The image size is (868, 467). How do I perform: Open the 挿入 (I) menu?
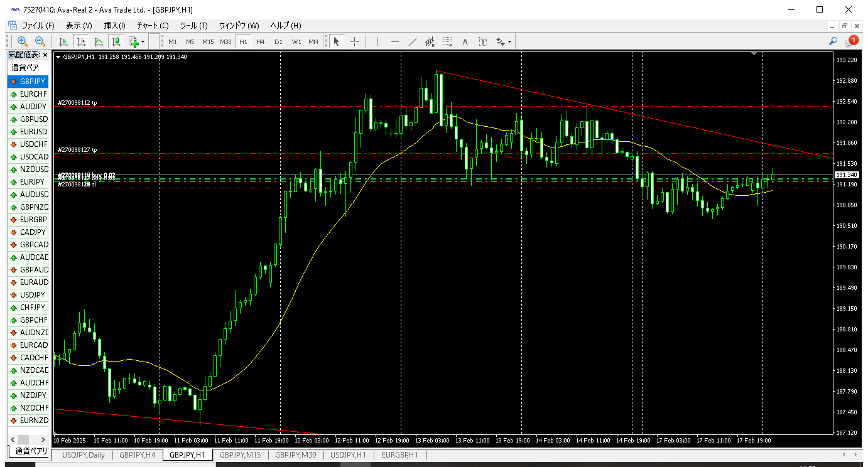115,26
